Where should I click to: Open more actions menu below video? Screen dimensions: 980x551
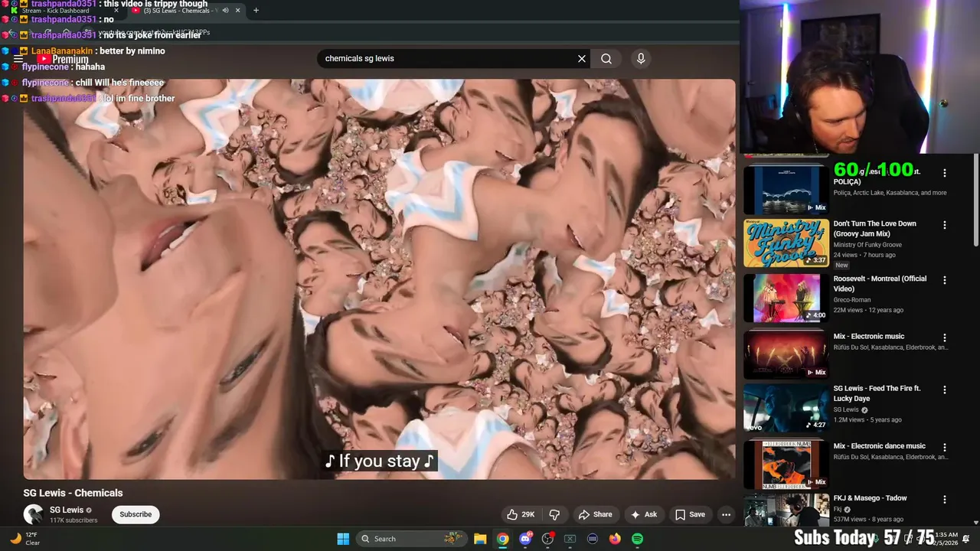tap(726, 514)
